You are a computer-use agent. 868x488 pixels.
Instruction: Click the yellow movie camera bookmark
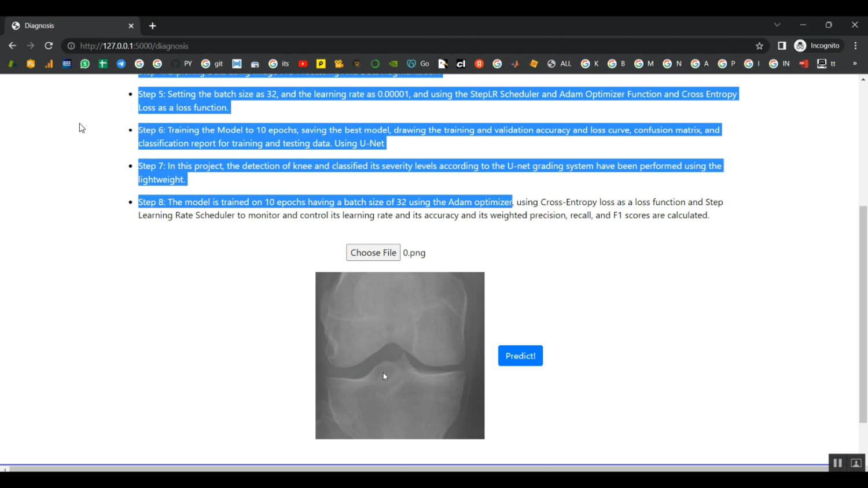339,64
